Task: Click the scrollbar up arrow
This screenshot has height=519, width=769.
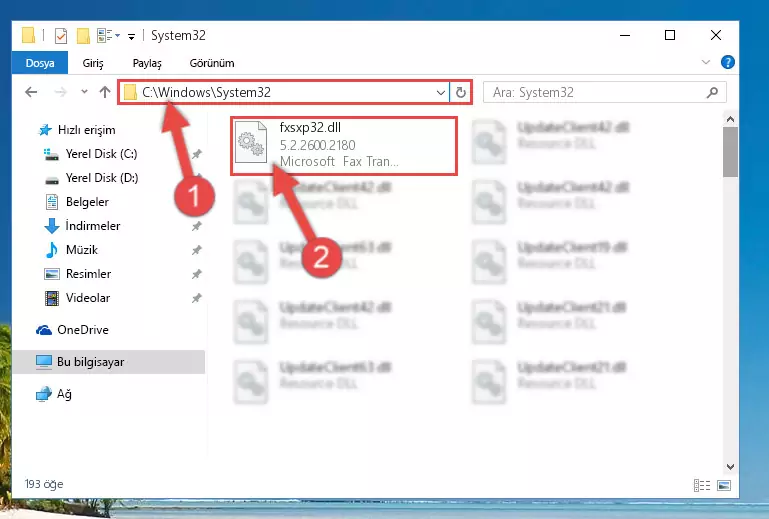Action: click(730, 119)
